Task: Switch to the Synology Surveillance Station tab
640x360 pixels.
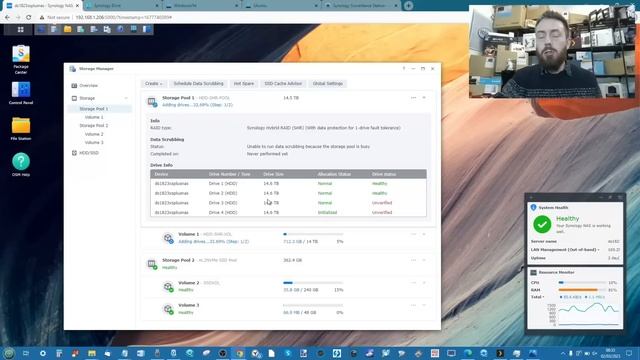Action: point(361,6)
